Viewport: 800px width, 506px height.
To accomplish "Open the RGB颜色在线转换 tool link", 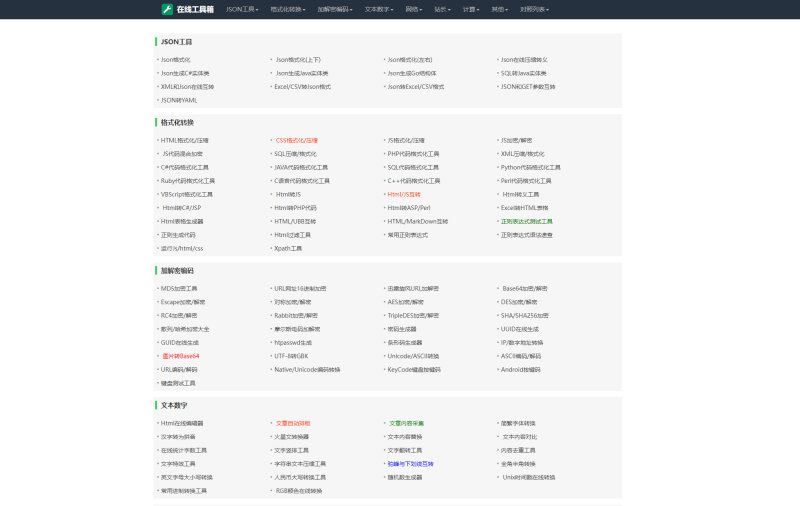I will (x=299, y=491).
